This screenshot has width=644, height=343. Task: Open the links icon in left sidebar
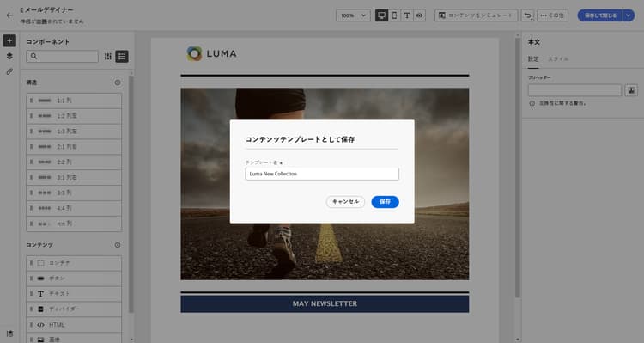coord(9,71)
